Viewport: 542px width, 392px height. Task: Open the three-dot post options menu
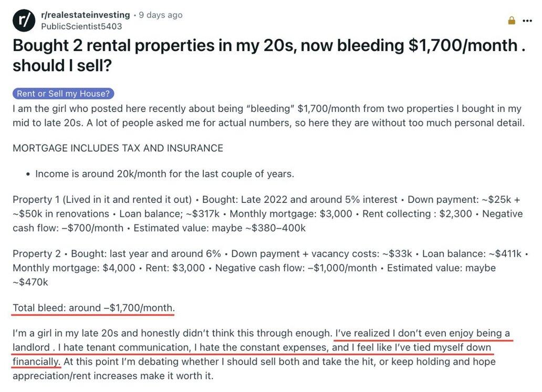point(527,21)
